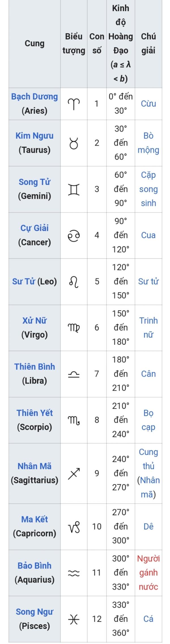Image resolution: width=170 pixels, height=644 pixels.
Task: Click the Biểu tượng column header
Action: (74, 43)
